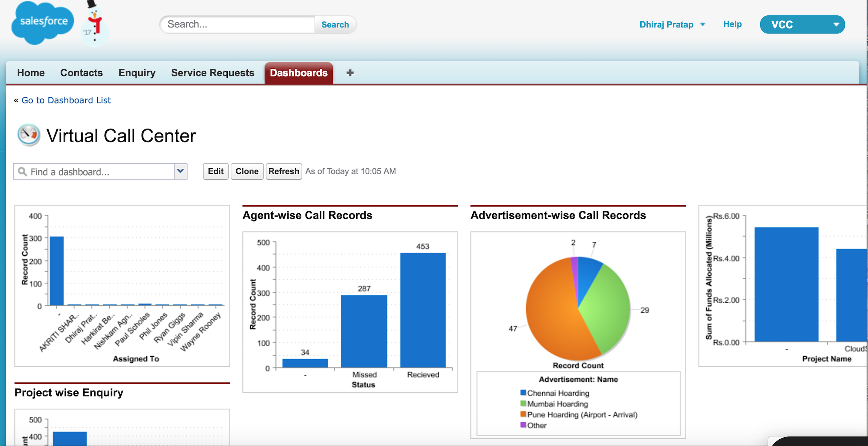
Task: Click the Mumbai Hoarding green legend swatch
Action: coord(523,404)
